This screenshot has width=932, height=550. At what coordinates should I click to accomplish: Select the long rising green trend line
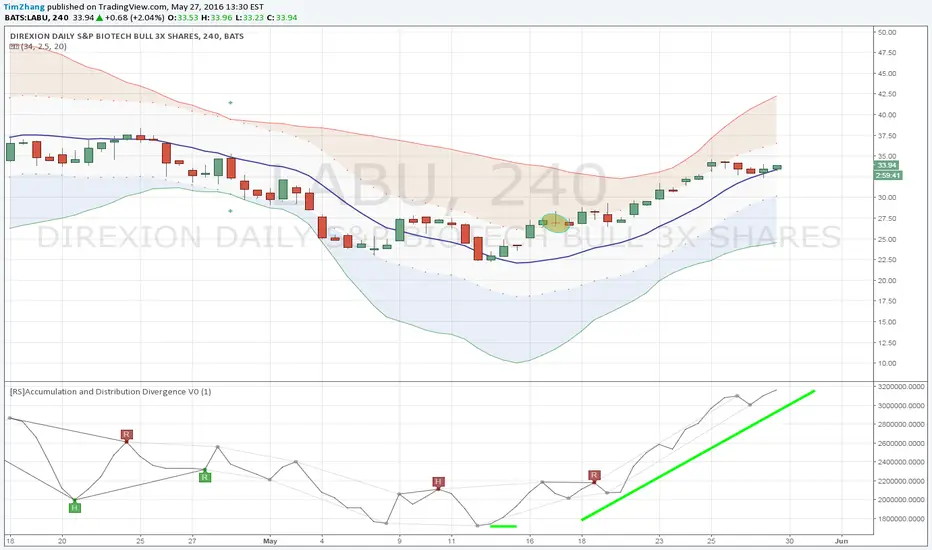coord(698,455)
